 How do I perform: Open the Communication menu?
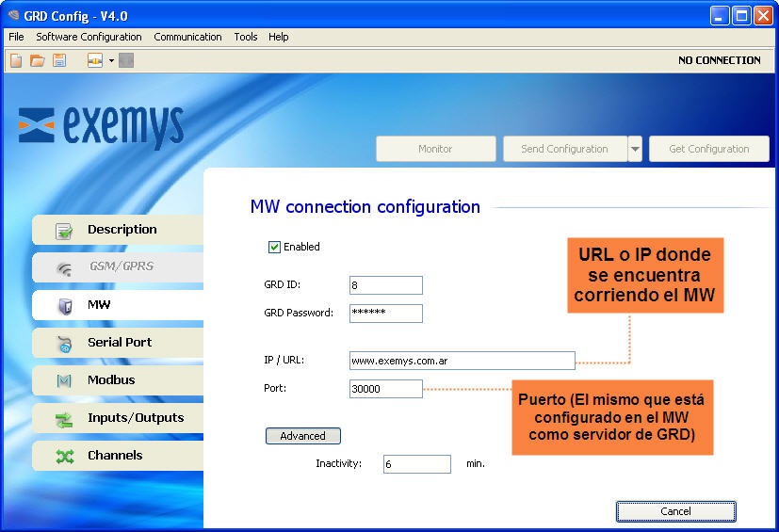click(x=187, y=37)
